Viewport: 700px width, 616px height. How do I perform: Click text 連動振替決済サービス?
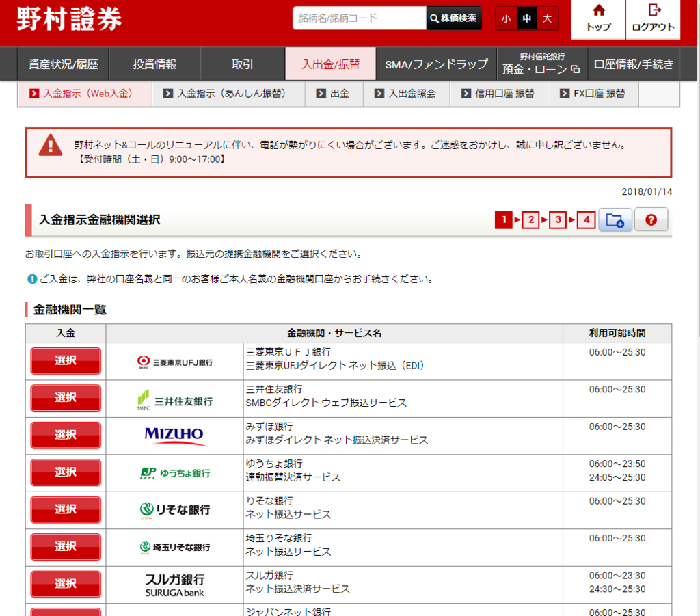(293, 477)
